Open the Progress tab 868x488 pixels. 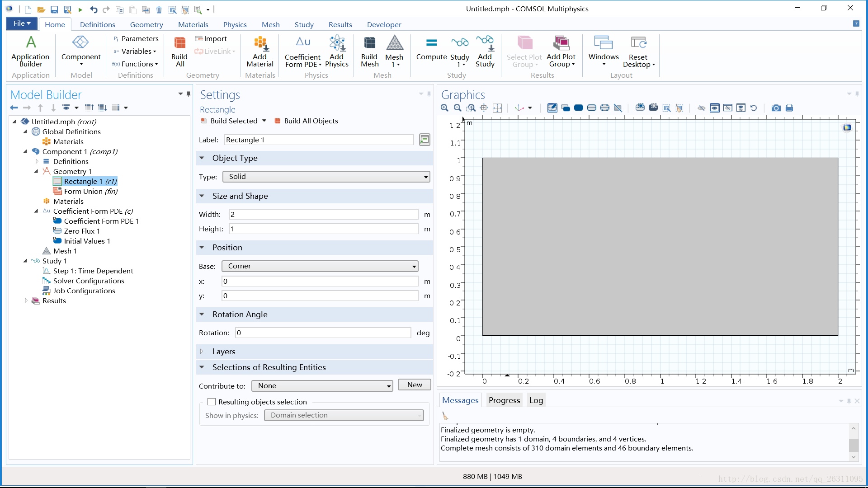coord(504,400)
